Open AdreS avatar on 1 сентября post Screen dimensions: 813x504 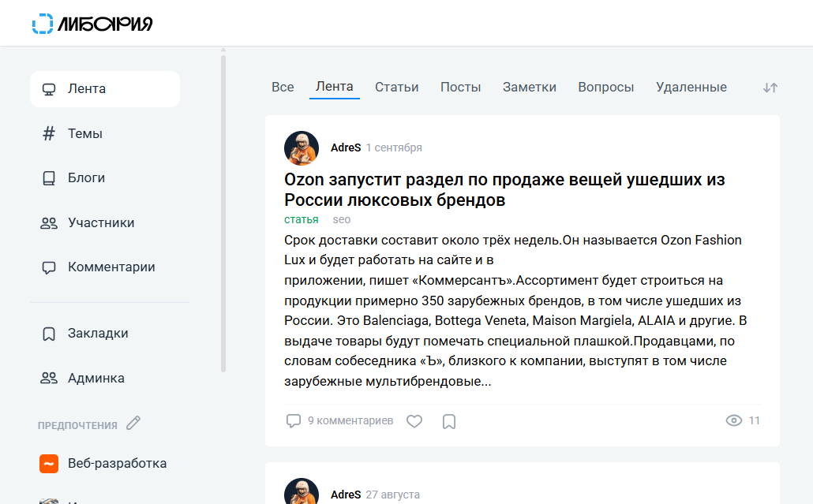click(302, 147)
